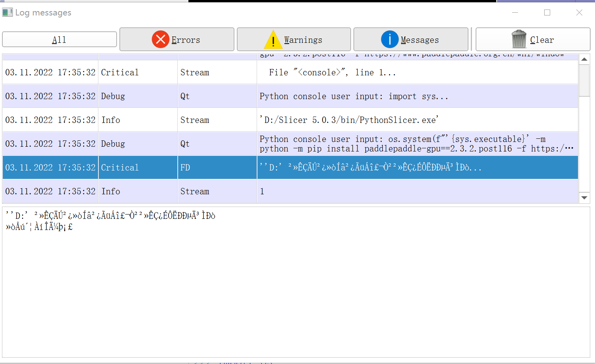
Task: Click the scrollbar up arrow
Action: 585,59
